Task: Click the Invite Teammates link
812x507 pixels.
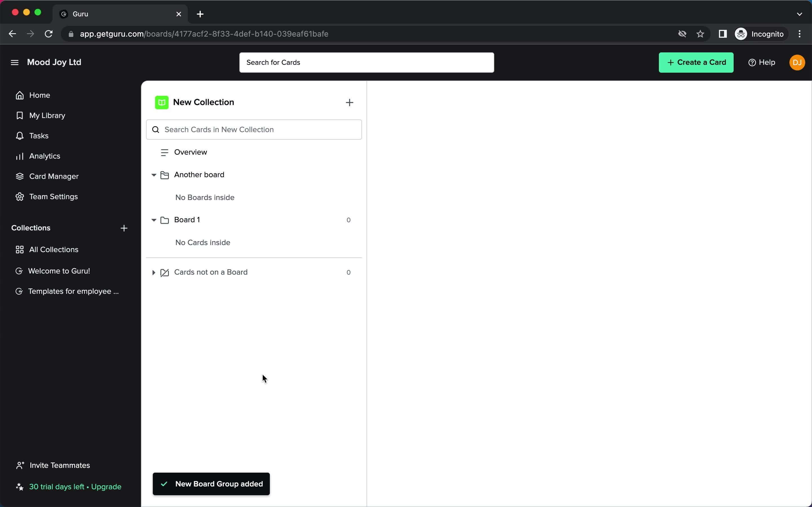Action: pyautogui.click(x=59, y=465)
